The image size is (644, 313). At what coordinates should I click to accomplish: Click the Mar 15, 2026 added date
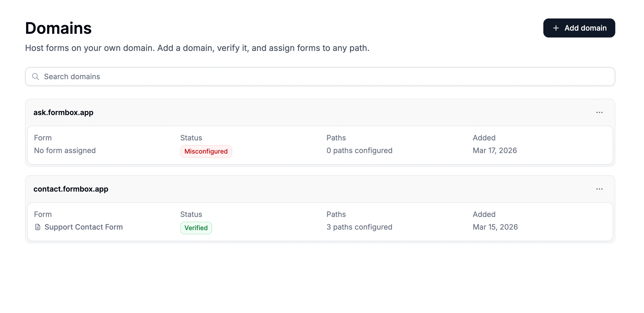pyautogui.click(x=495, y=227)
